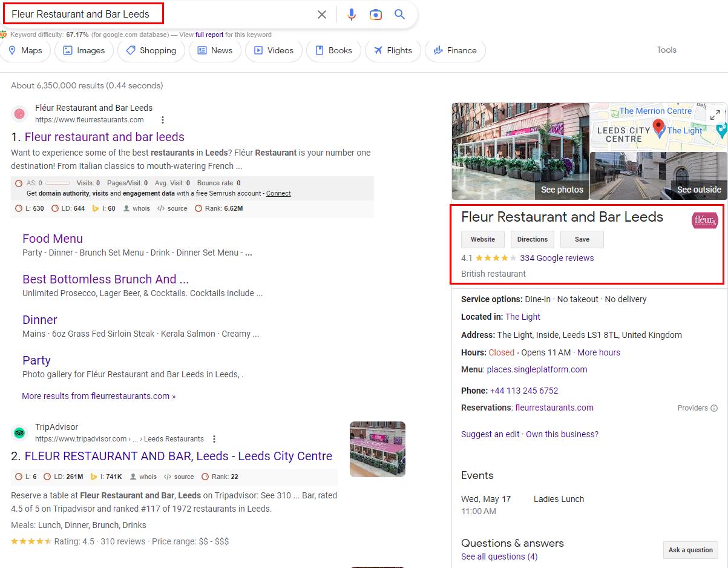This screenshot has width=728, height=568.
Task: Switch to the Flights filter
Action: (x=393, y=50)
